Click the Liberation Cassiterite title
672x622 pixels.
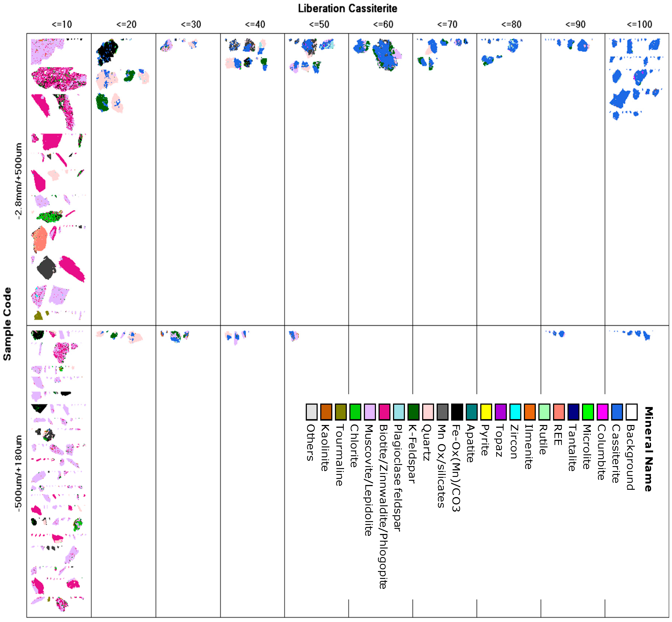tap(347, 8)
